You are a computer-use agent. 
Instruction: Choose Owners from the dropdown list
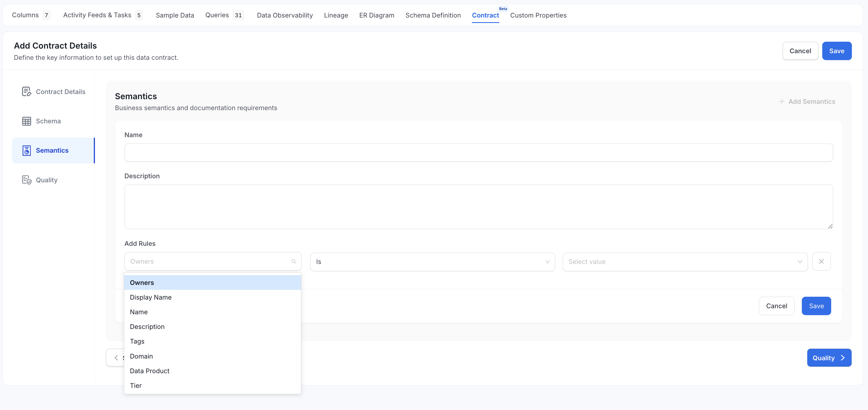(x=213, y=282)
